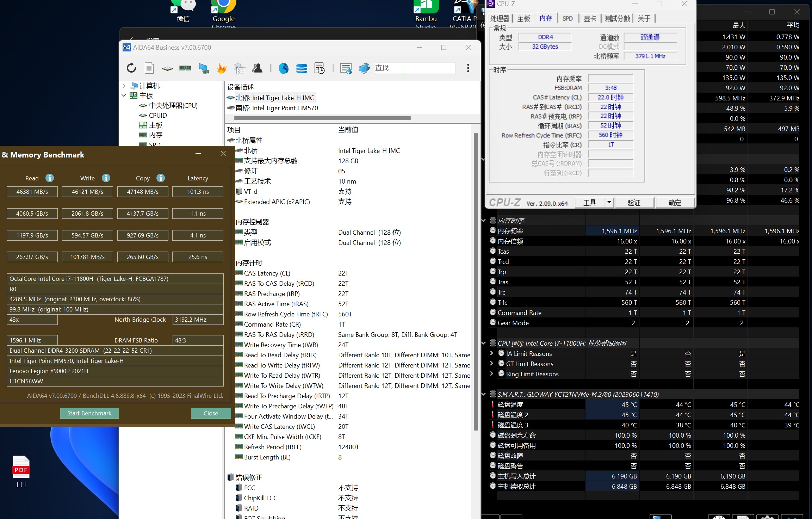This screenshot has width=812, height=519.
Task: Select 北桥: Intel Tiger Lake-H IMC row
Action: tap(275, 98)
